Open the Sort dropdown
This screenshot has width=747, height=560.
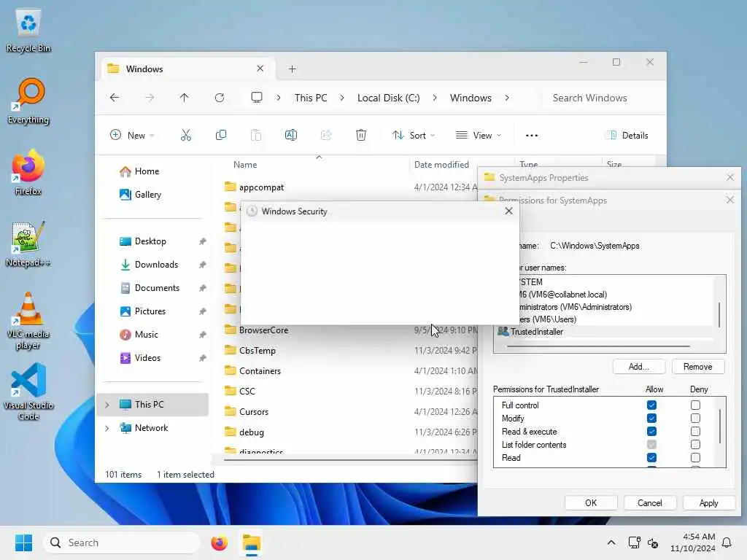[414, 135]
